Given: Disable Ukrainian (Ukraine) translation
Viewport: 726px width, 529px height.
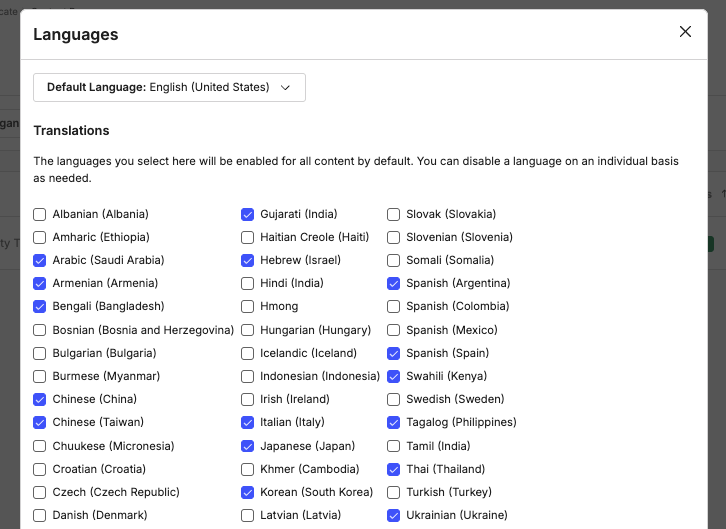Looking at the screenshot, I should (x=394, y=515).
